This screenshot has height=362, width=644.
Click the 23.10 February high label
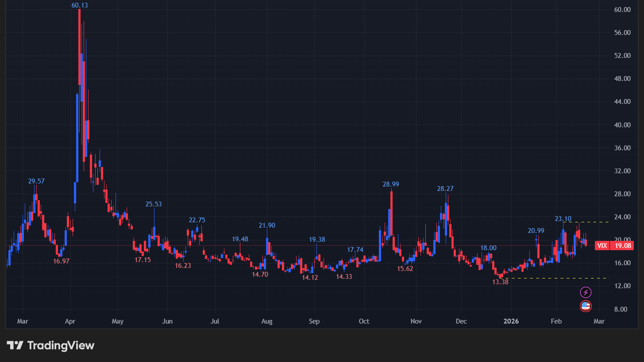pyautogui.click(x=563, y=219)
